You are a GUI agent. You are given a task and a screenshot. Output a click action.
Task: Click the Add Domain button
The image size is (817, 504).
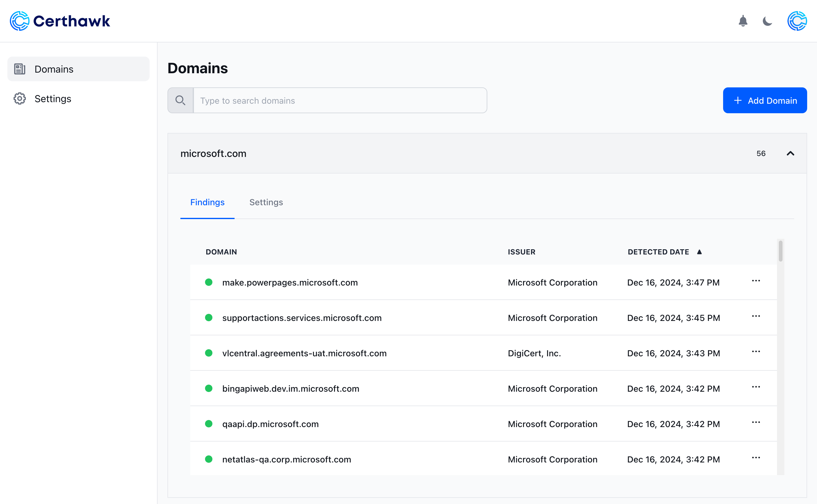click(x=765, y=100)
